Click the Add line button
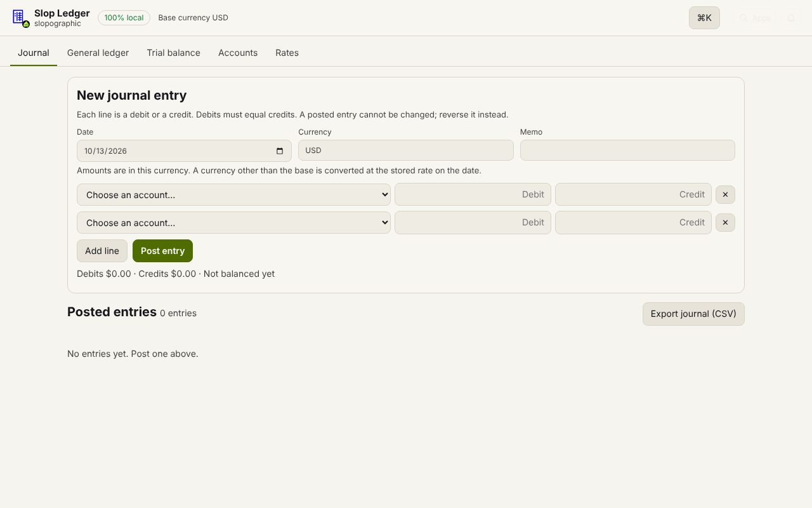The image size is (812, 508). click(102, 251)
